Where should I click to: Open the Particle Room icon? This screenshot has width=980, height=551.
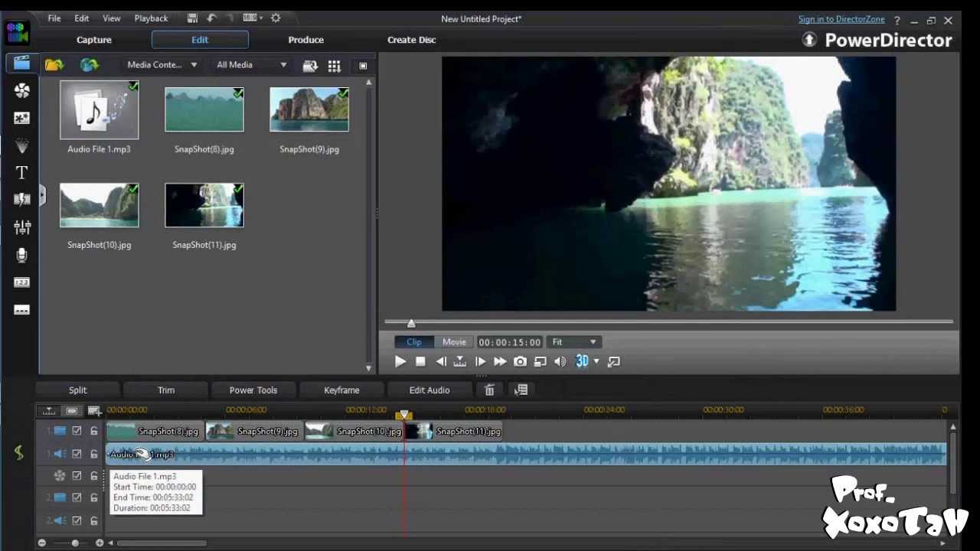pos(22,145)
